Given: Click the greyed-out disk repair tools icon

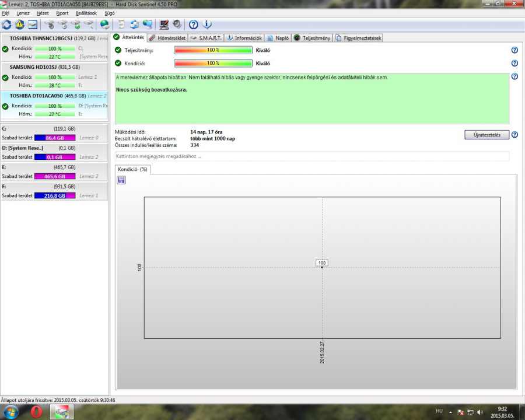Looking at the screenshot, I should [89, 24].
